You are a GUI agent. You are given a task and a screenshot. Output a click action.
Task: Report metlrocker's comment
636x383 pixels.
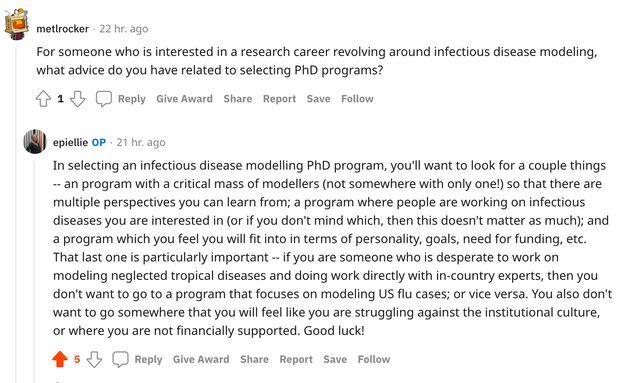[x=279, y=99]
